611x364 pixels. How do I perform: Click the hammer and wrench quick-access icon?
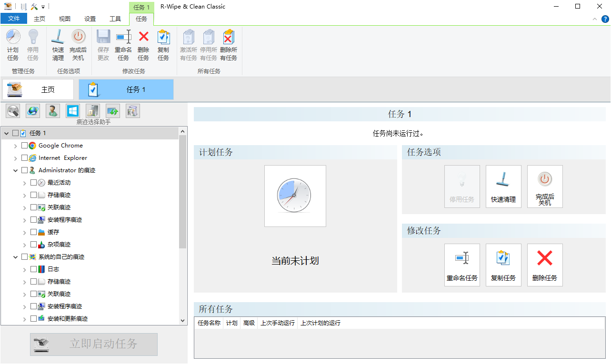34,7
